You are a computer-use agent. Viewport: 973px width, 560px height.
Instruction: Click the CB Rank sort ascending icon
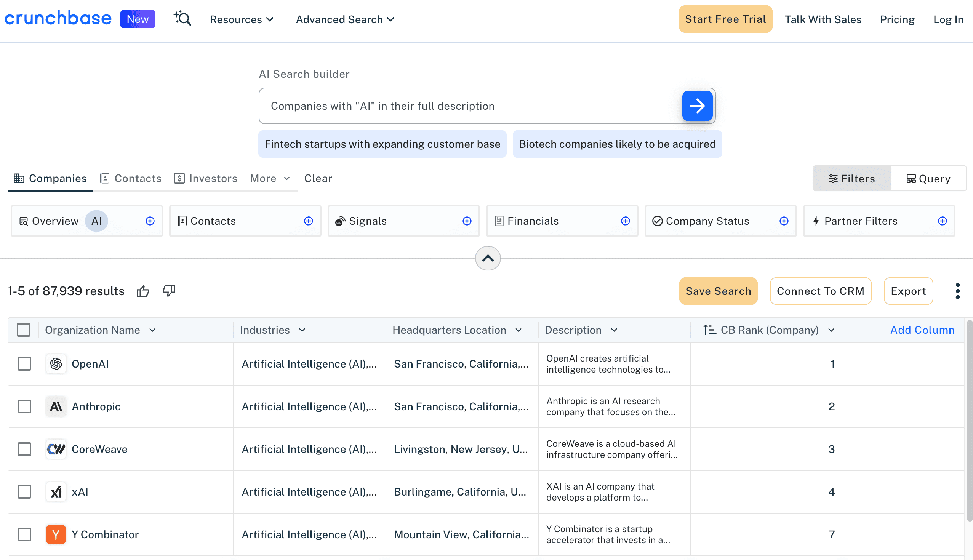(710, 330)
